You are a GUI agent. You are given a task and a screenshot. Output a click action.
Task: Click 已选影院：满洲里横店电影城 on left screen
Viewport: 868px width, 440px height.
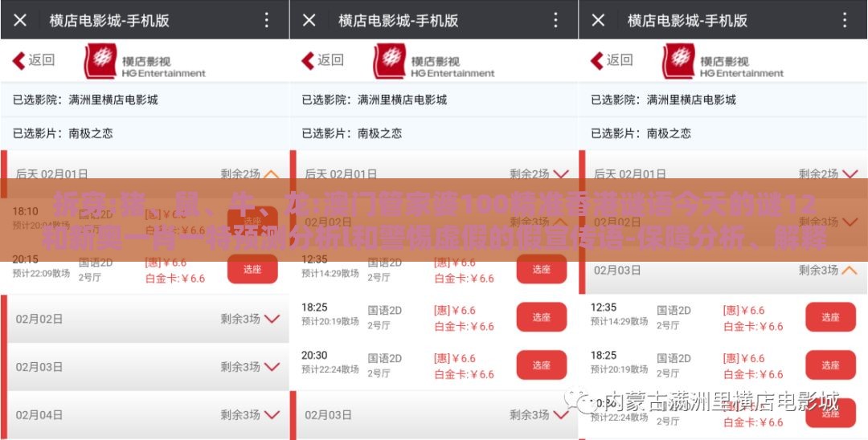85,100
